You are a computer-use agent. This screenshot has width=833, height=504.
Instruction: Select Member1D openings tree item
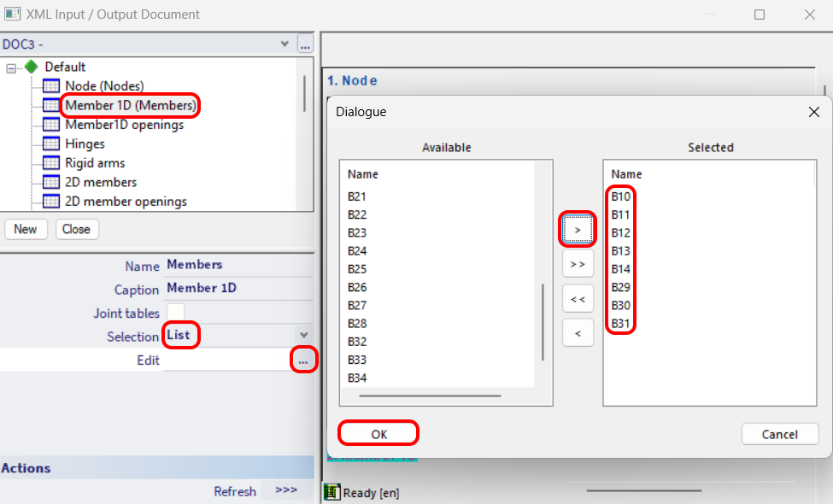click(x=125, y=125)
